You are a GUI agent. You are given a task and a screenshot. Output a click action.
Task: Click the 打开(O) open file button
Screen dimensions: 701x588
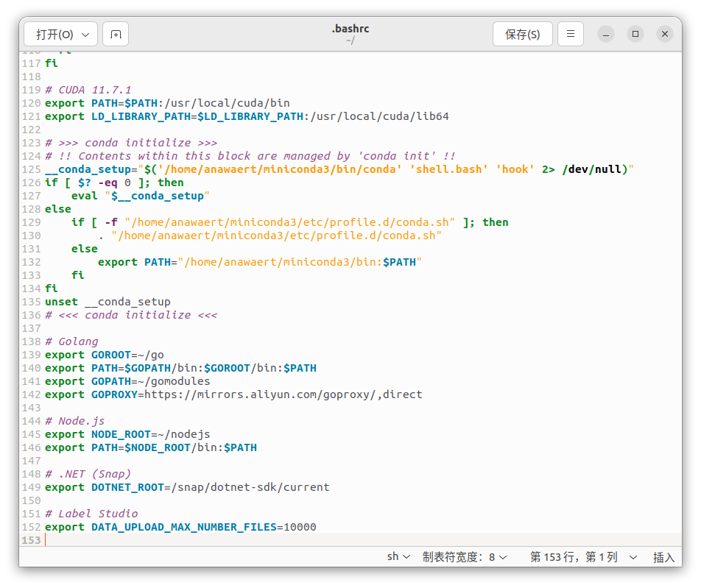pyautogui.click(x=60, y=34)
